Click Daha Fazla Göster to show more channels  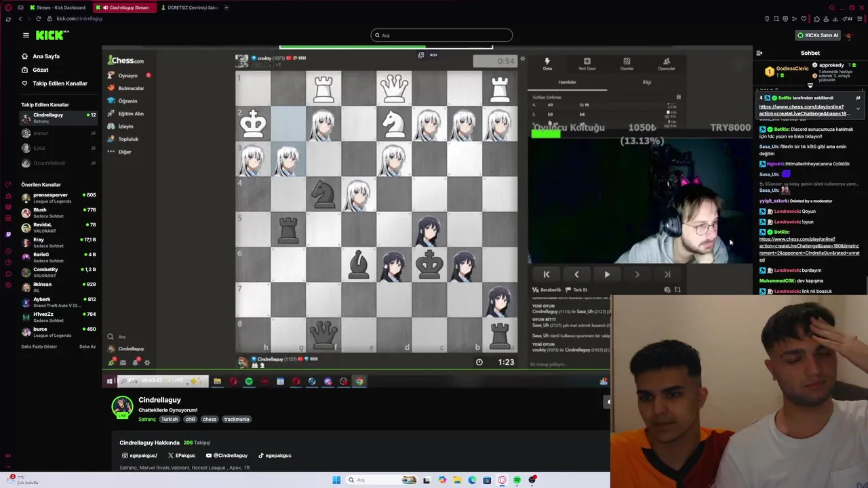pyautogui.click(x=39, y=346)
